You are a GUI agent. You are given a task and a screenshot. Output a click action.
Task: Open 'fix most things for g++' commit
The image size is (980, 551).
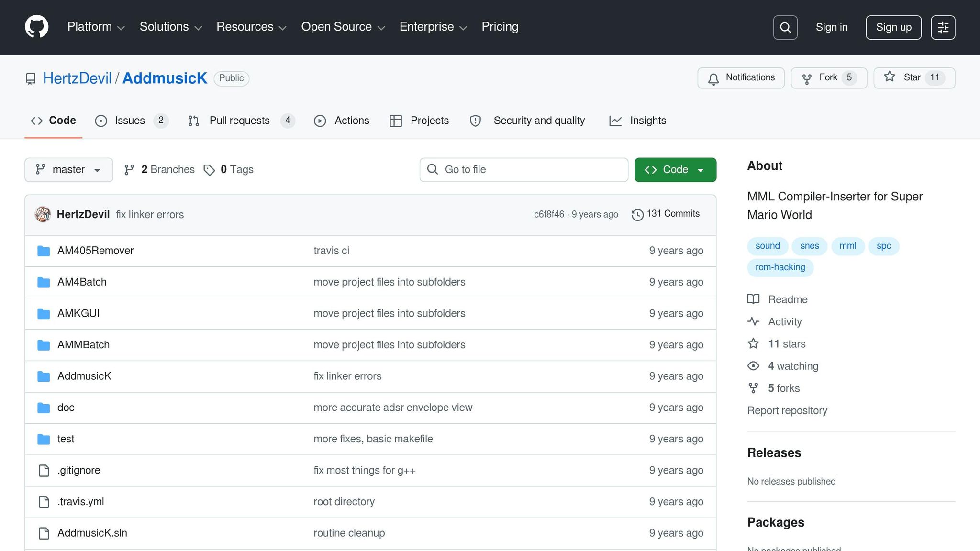(365, 471)
